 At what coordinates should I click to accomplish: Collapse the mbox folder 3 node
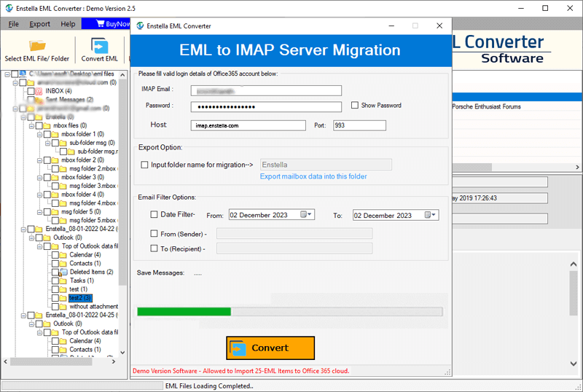click(x=40, y=177)
